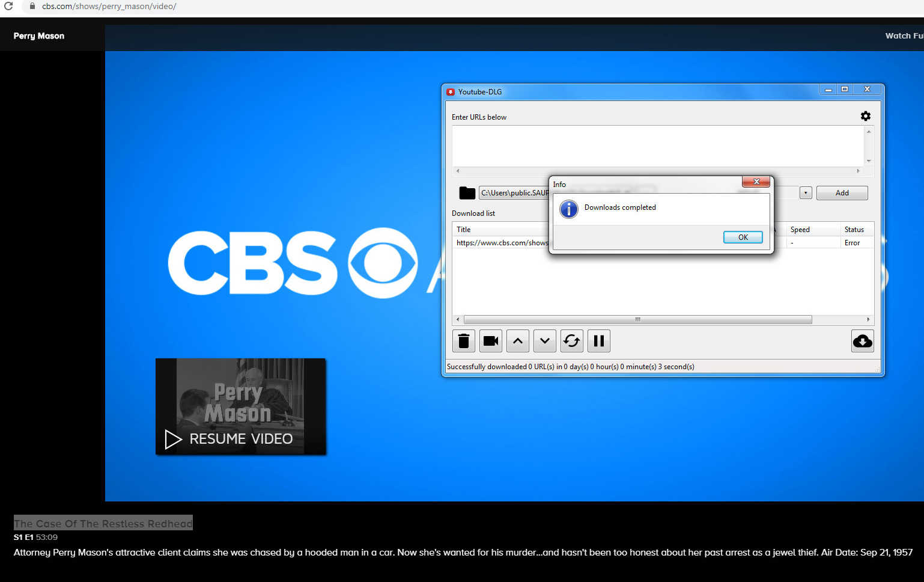Click the Perry Mason header link
Screen dimensions: 924x582
tap(39, 36)
